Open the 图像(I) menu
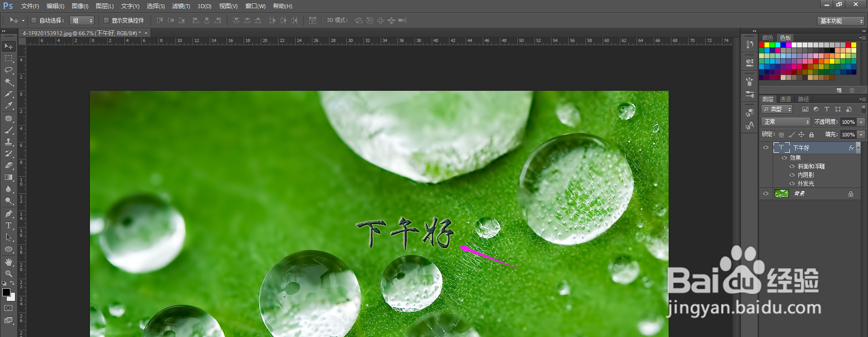This screenshot has height=337, width=868. pyautogui.click(x=80, y=6)
